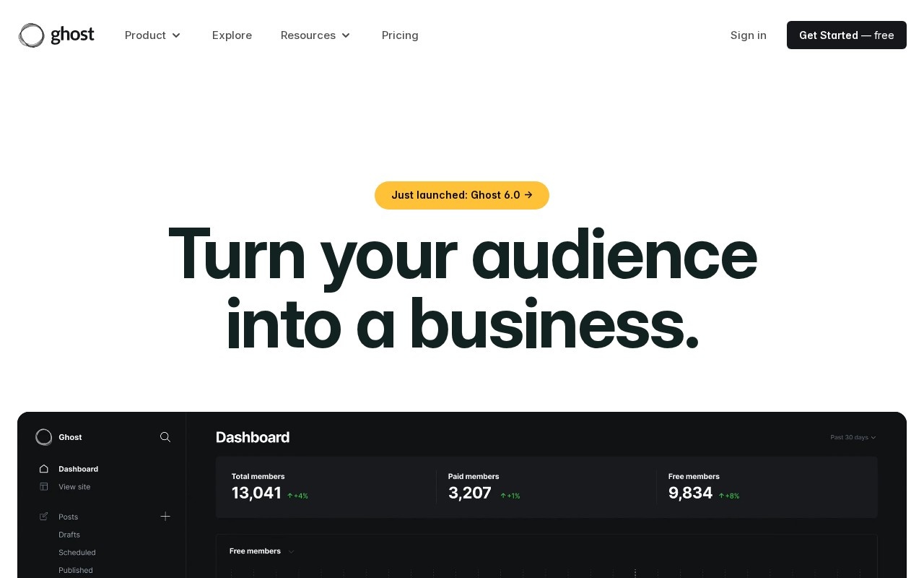Click the Posts pencil icon
Viewport: 924px width, 578px height.
[44, 517]
